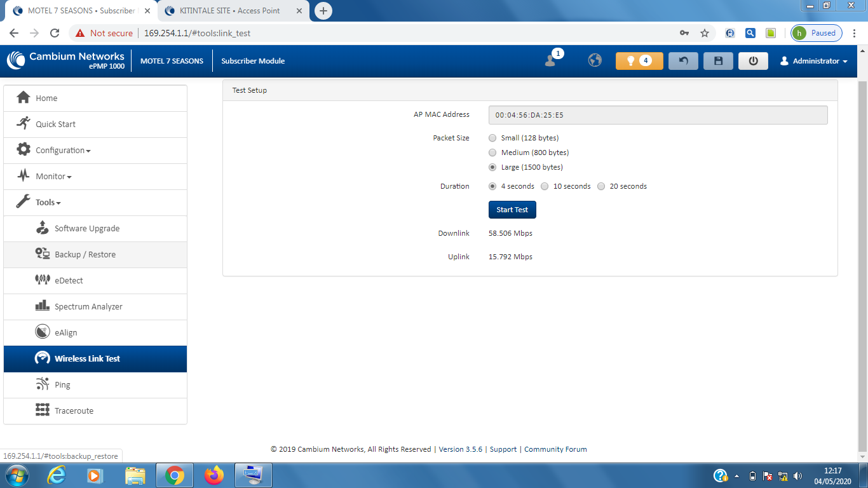Click the reboot power icon button
The width and height of the screenshot is (868, 488).
pyautogui.click(x=753, y=61)
